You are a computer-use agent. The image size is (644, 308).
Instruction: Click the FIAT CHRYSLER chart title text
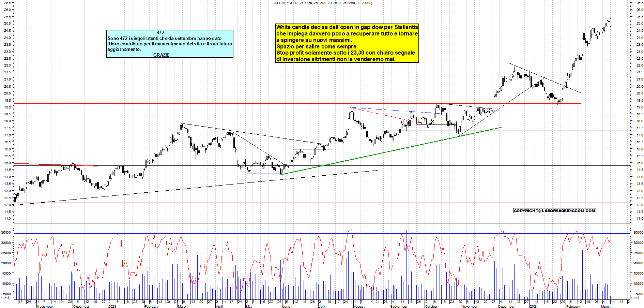pos(322,3)
